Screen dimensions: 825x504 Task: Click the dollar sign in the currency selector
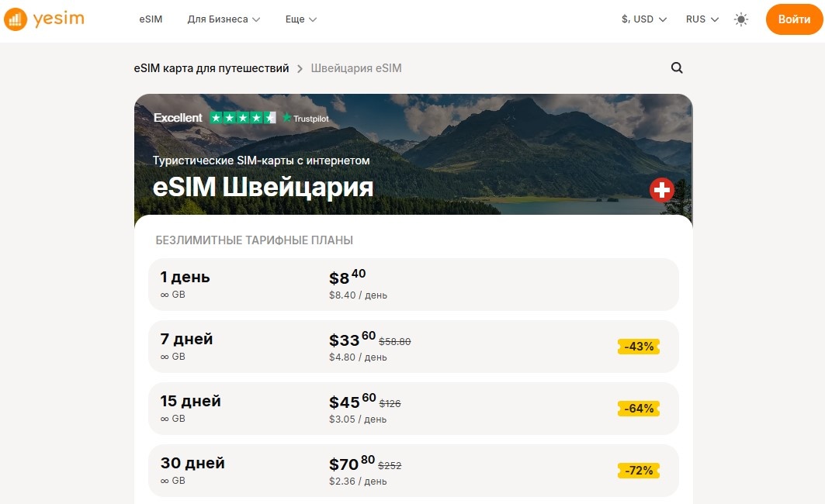pos(626,19)
